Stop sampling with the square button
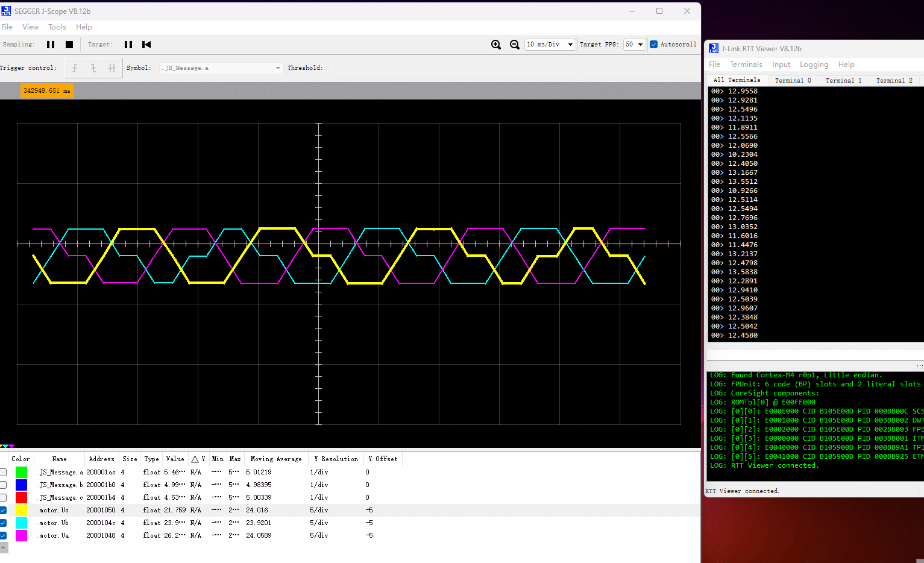The image size is (924, 563). [69, 45]
